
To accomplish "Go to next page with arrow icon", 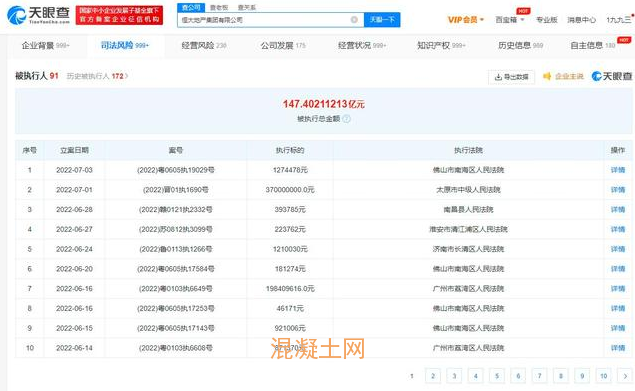I will pos(625,376).
